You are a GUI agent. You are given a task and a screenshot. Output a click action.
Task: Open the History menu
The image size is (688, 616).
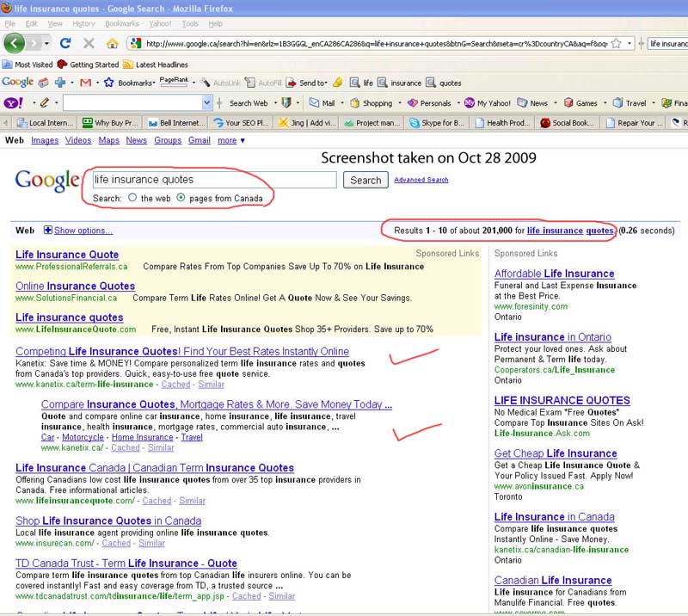[84, 24]
